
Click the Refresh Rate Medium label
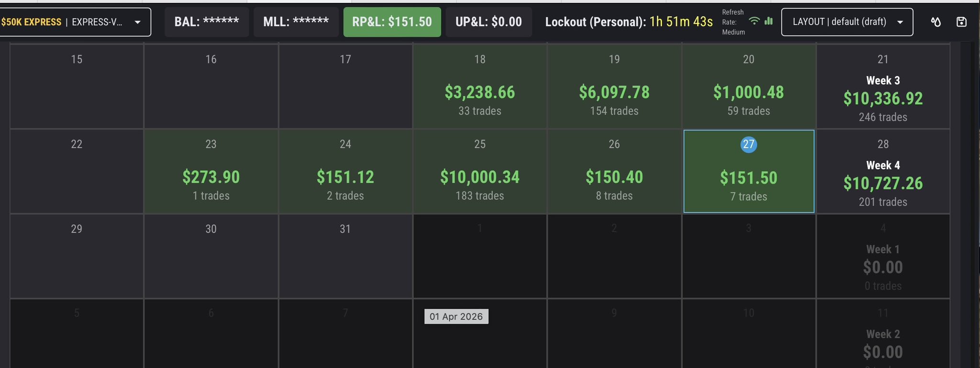(x=733, y=22)
